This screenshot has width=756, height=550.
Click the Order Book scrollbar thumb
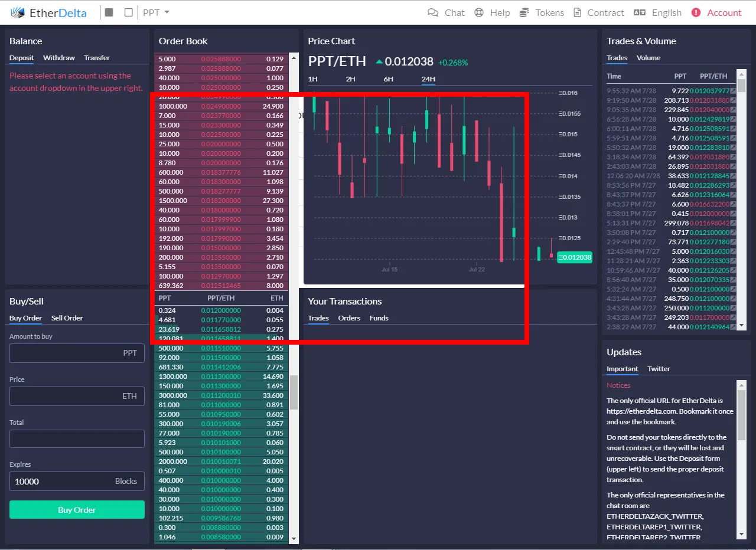pyautogui.click(x=294, y=392)
